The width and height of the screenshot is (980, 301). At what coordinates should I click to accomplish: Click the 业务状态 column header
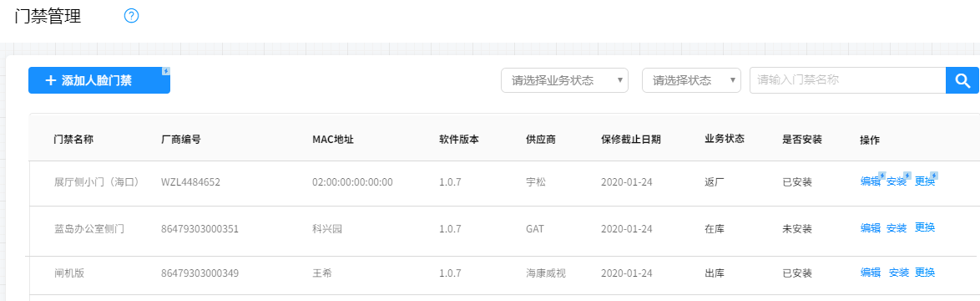point(725,139)
